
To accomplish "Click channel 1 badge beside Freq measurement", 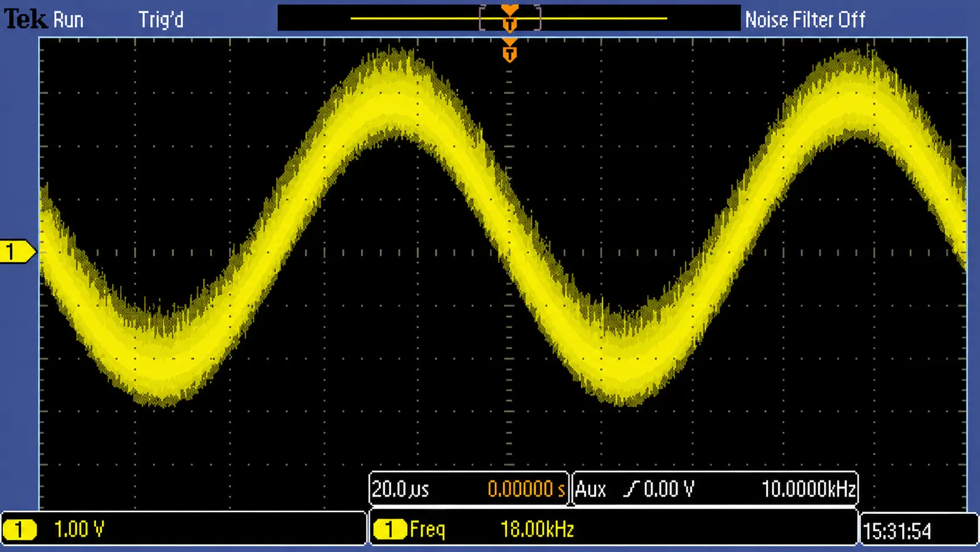I will point(389,530).
